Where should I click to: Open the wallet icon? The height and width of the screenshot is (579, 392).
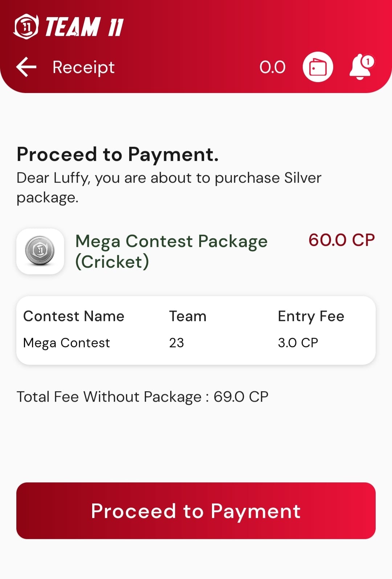318,67
